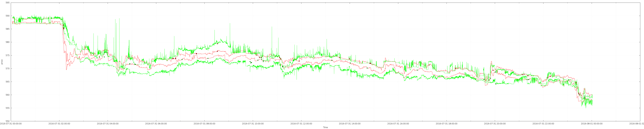The width and height of the screenshot is (644, 129).
Task: Select the 550 price axis value
Action: tap(7, 121)
